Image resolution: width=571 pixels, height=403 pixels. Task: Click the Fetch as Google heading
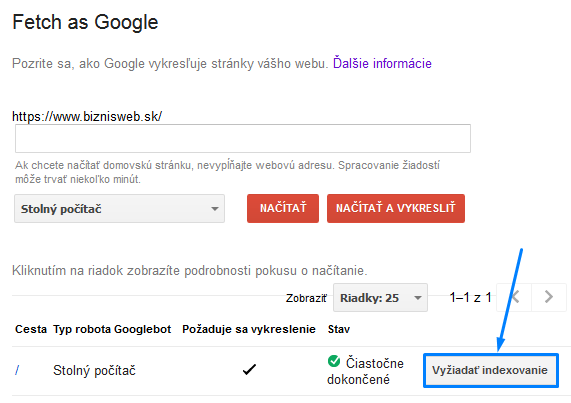(85, 22)
